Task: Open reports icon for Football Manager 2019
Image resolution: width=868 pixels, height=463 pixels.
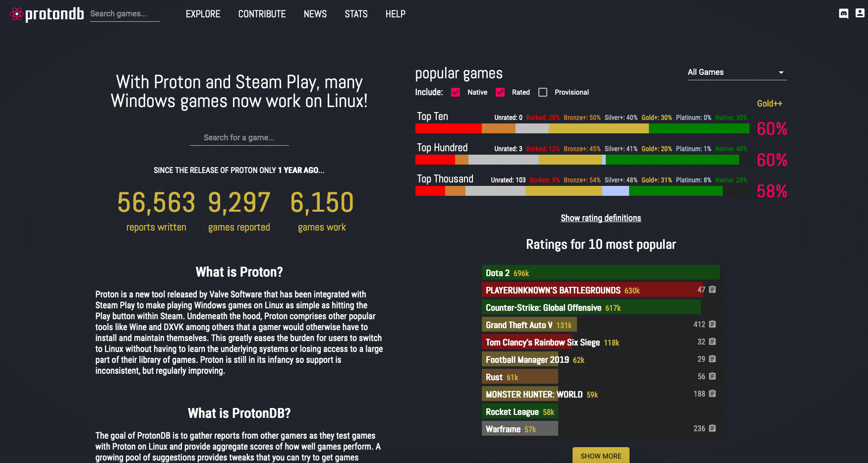Action: click(x=712, y=359)
